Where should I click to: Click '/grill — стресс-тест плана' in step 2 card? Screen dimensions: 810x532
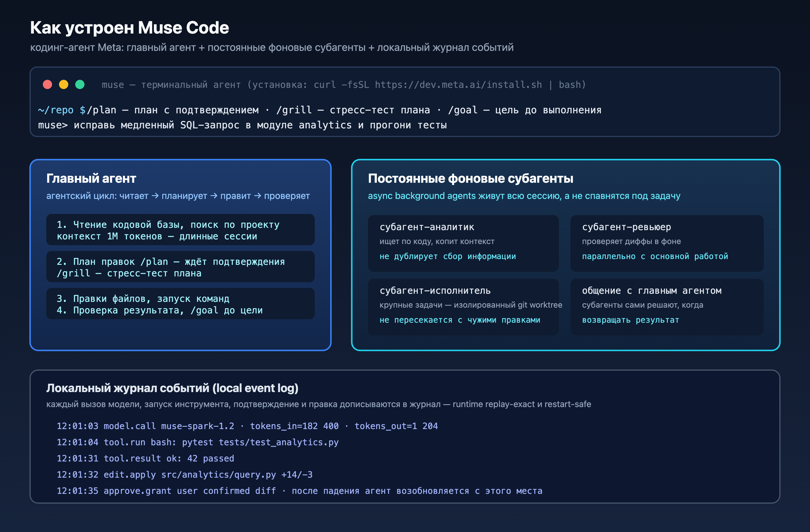click(129, 273)
